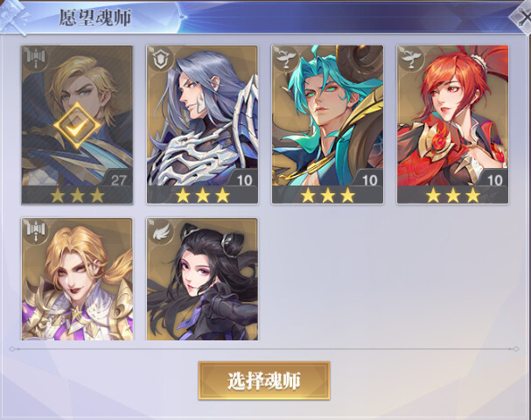The width and height of the screenshot is (531, 420).
Task: Click the 愿望魂师 title header
Action: point(94,17)
